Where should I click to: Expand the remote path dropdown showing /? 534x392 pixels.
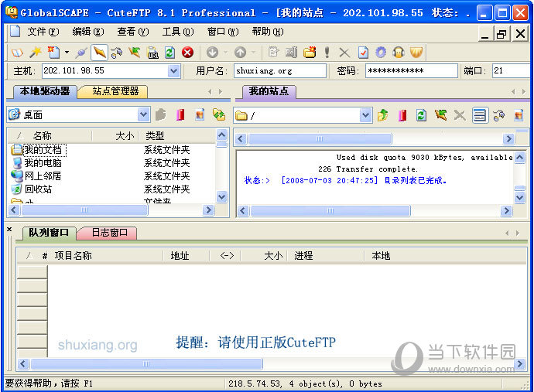pos(366,115)
